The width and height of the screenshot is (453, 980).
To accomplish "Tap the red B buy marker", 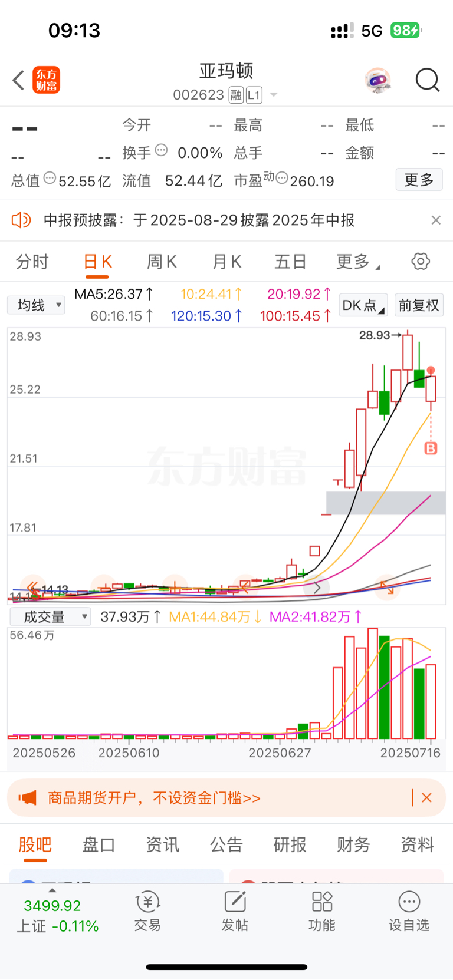I will pyautogui.click(x=431, y=448).
